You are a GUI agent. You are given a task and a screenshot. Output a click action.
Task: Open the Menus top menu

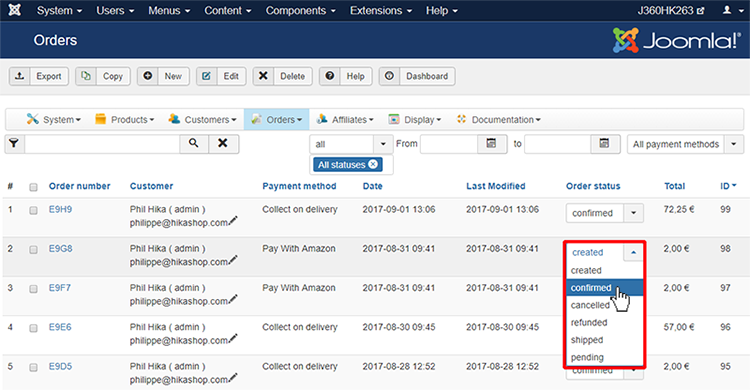[169, 11]
